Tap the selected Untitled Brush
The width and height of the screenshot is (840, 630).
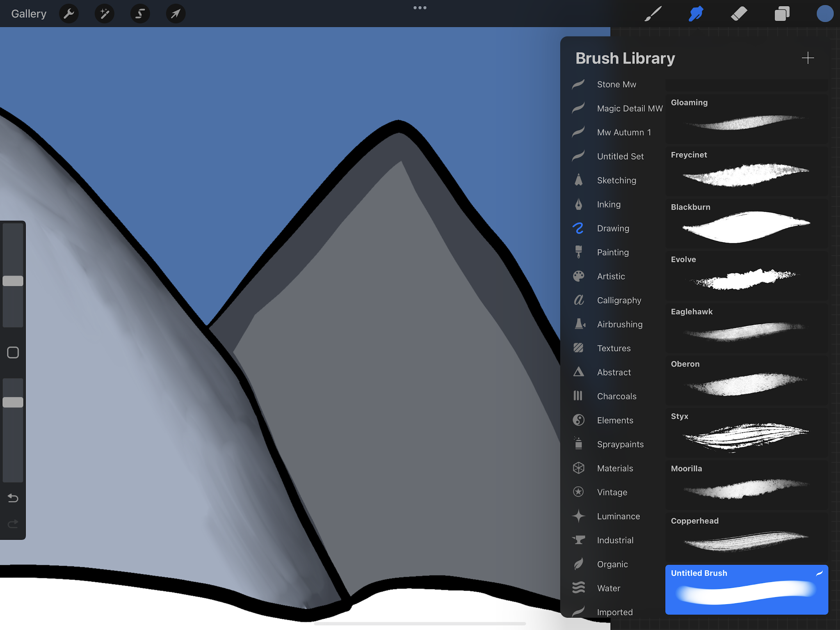[746, 589]
